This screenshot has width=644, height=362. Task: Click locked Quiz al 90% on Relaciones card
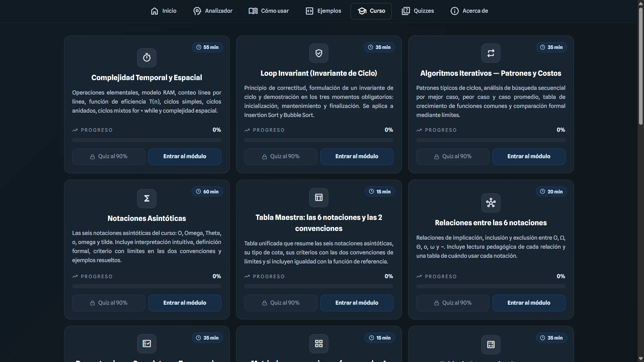(453, 303)
